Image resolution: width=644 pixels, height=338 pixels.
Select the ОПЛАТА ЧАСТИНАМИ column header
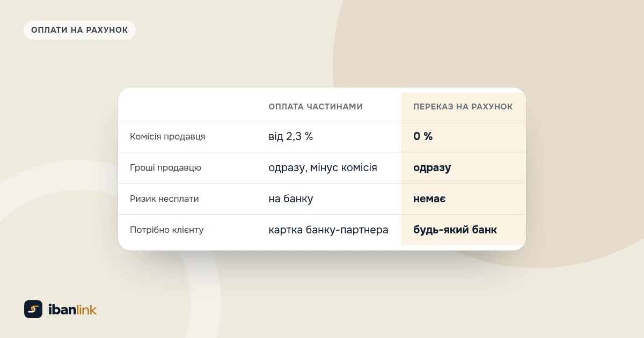pyautogui.click(x=316, y=107)
